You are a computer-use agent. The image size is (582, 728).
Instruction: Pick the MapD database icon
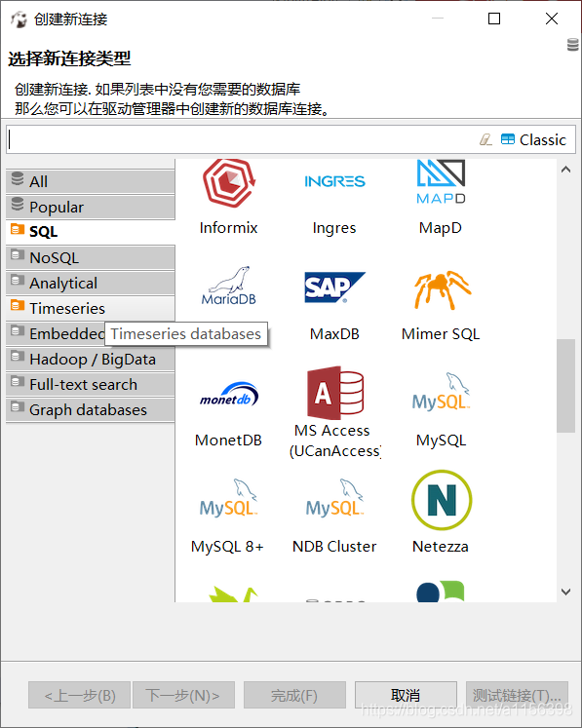coord(441,182)
